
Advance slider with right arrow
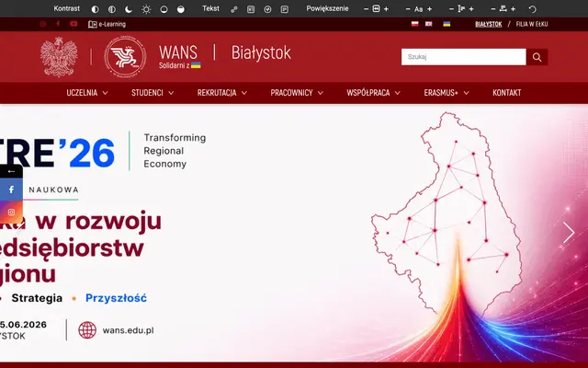[569, 233]
